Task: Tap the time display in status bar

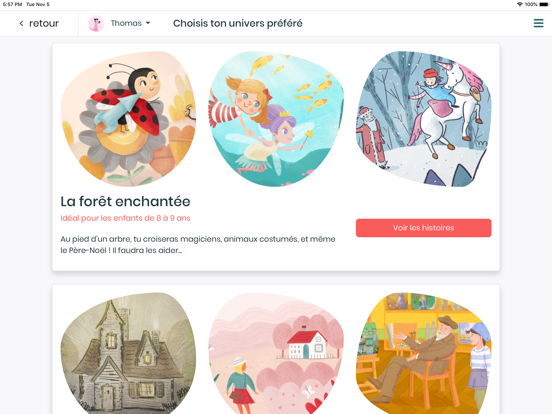Action: pos(12,4)
